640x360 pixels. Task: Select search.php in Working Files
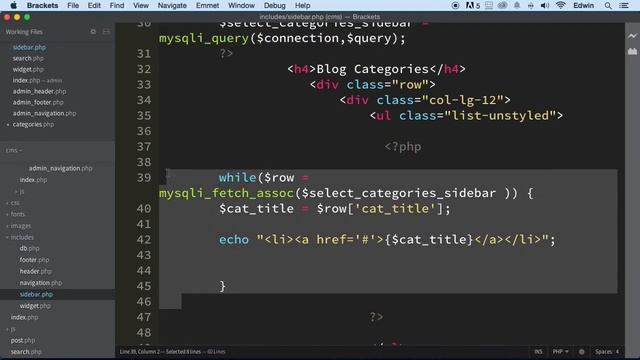pyautogui.click(x=28, y=58)
